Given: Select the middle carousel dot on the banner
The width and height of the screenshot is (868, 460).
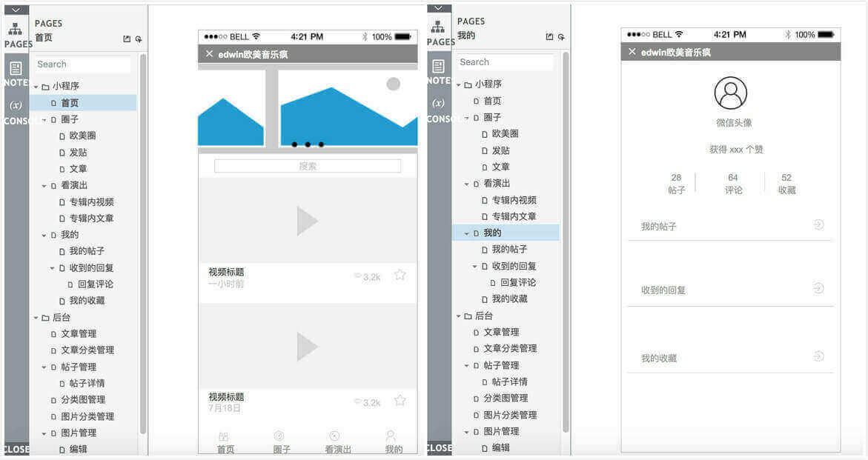Looking at the screenshot, I should click(308, 144).
